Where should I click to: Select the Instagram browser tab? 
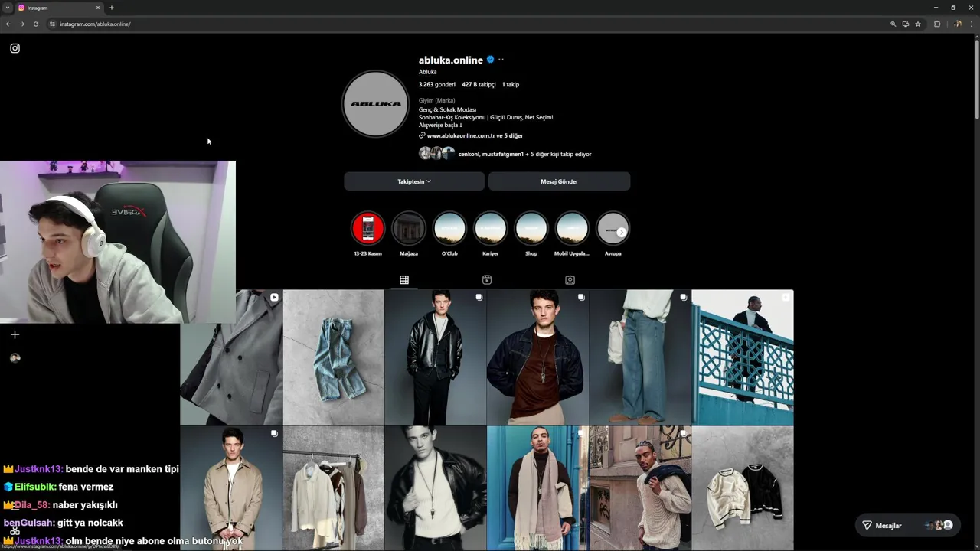[58, 8]
